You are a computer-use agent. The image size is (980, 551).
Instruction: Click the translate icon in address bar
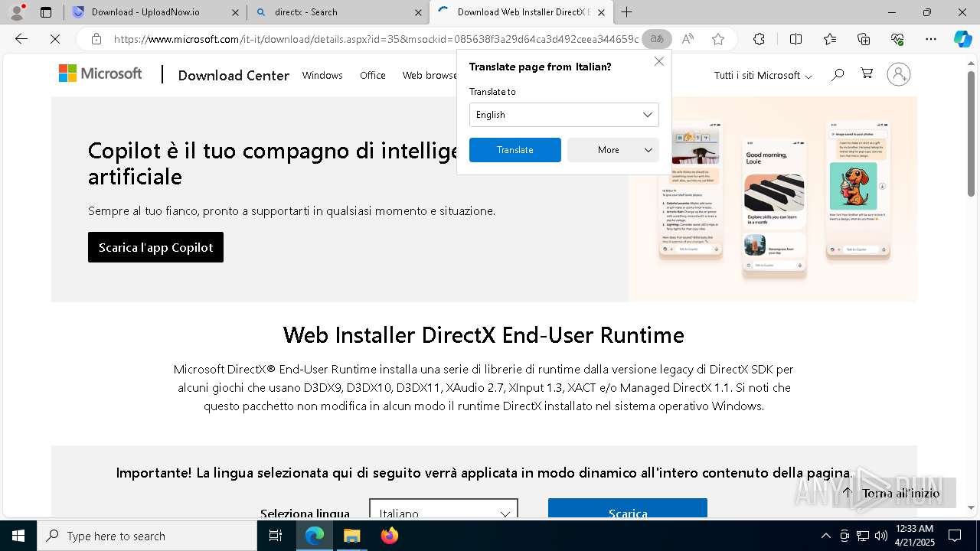657,39
